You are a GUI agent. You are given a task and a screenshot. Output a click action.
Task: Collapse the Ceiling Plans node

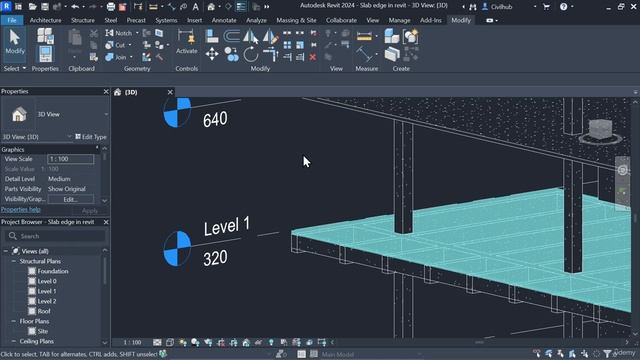click(x=14, y=341)
